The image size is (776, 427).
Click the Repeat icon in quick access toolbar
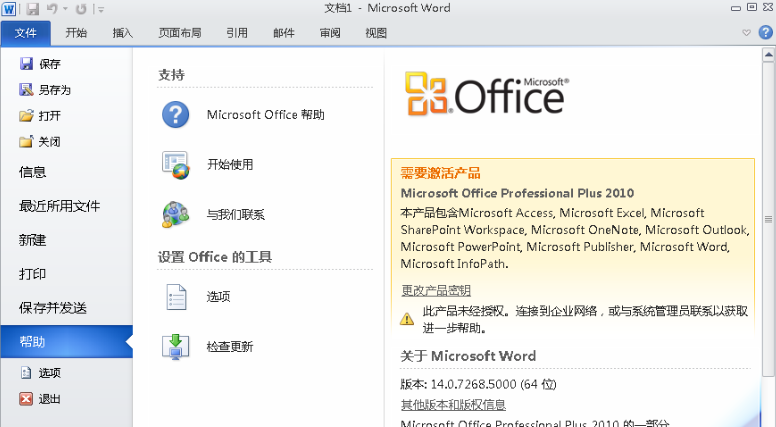pos(81,8)
